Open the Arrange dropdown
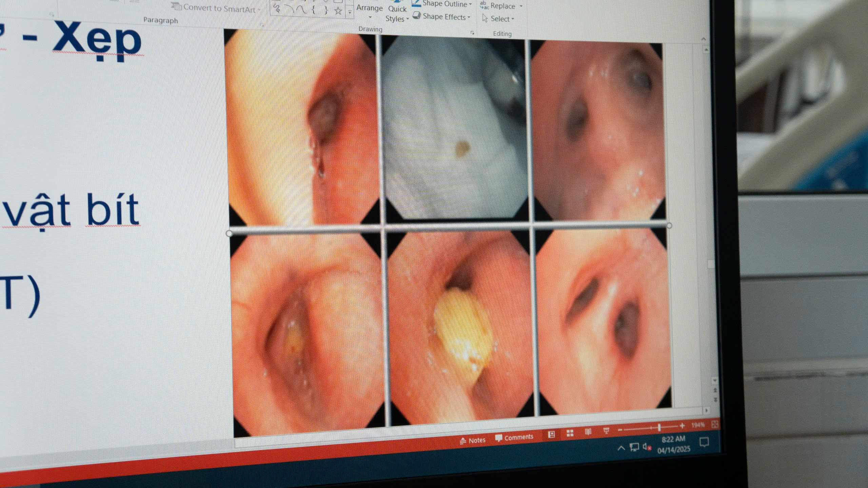The height and width of the screenshot is (488, 868). pos(369,12)
